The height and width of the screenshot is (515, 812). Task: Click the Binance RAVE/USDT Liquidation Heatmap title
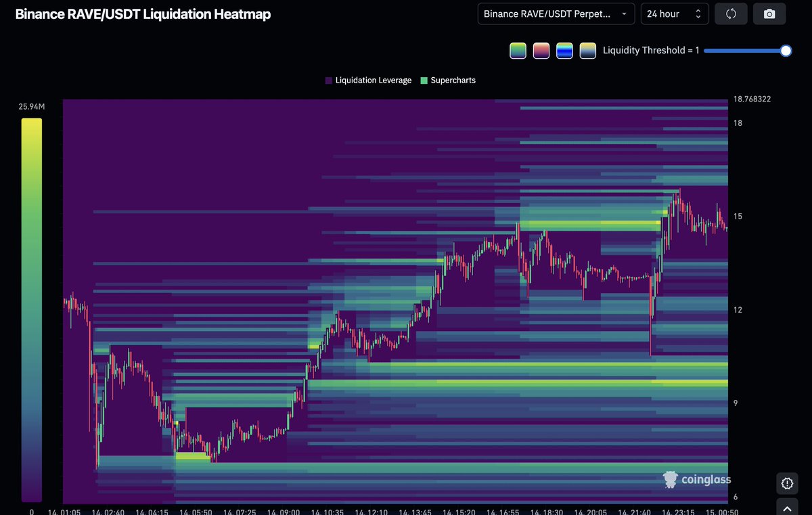tap(143, 14)
